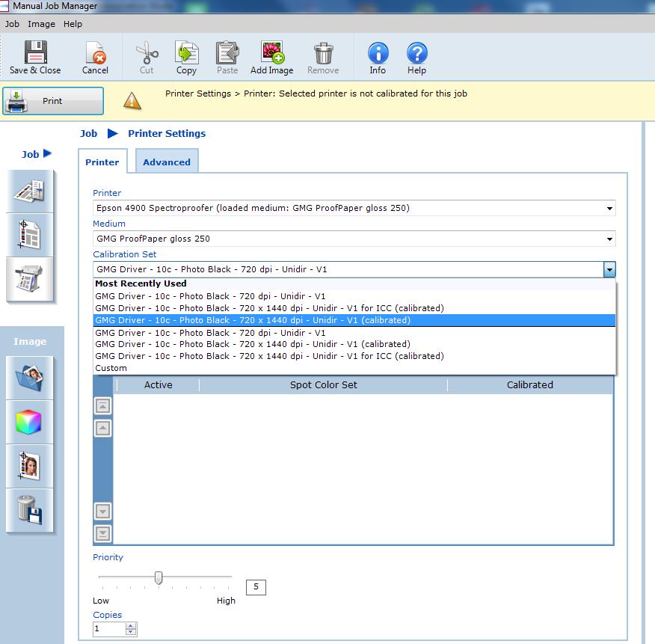Open the Job menu

point(12,24)
